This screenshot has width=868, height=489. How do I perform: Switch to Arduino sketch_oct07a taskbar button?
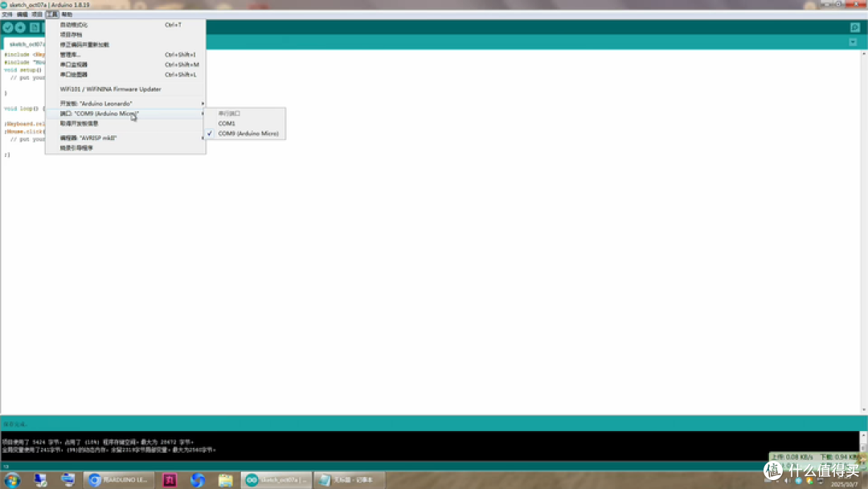276,480
